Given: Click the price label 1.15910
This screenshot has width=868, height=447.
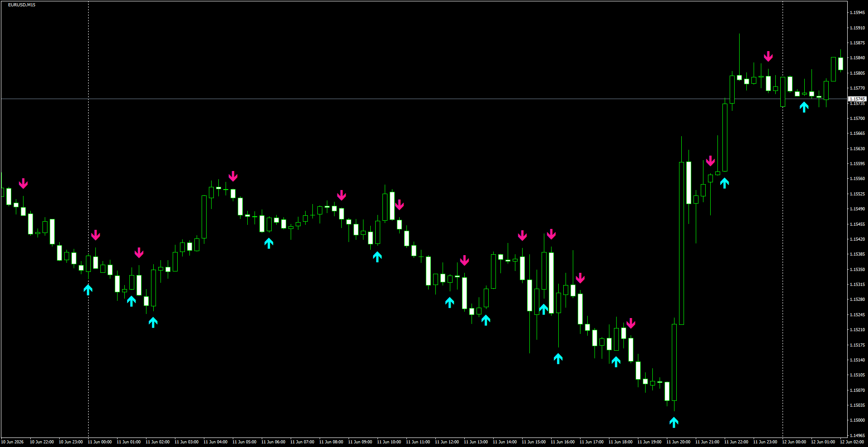Looking at the screenshot, I should tap(857, 28).
